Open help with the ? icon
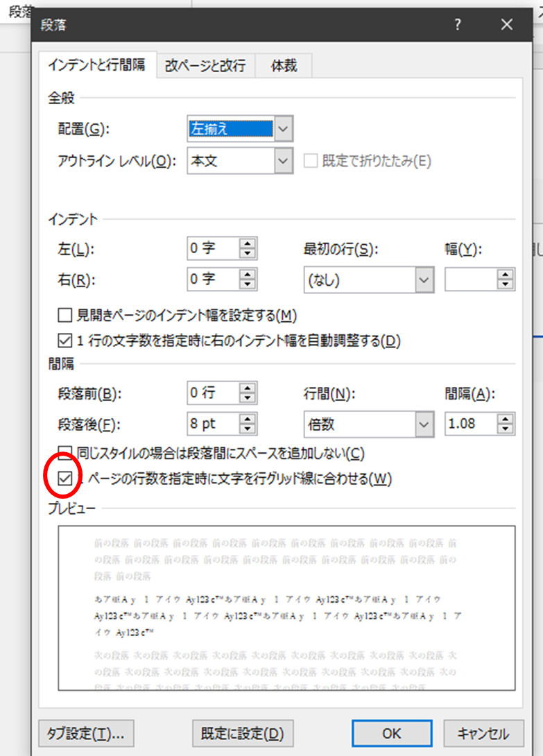 click(458, 24)
